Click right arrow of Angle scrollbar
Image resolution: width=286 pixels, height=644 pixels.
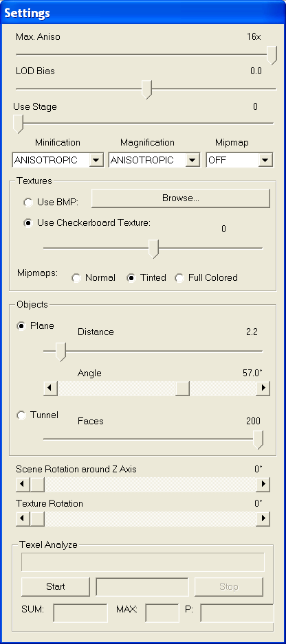point(263,388)
